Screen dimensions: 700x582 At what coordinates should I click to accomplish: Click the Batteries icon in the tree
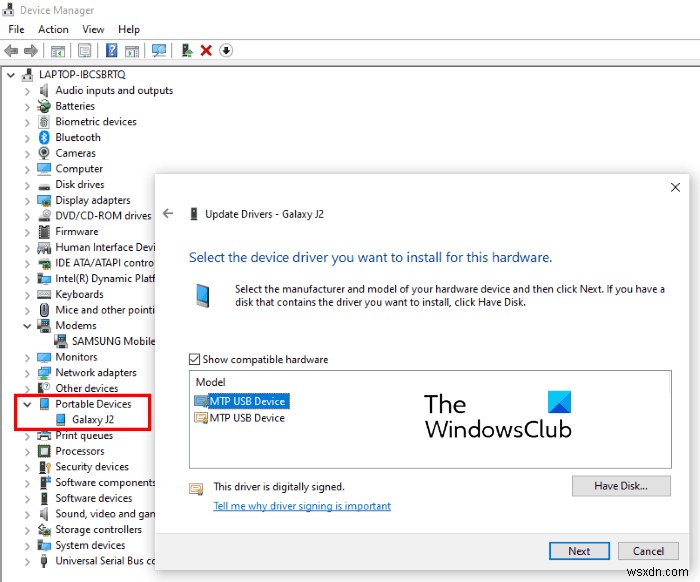point(44,106)
